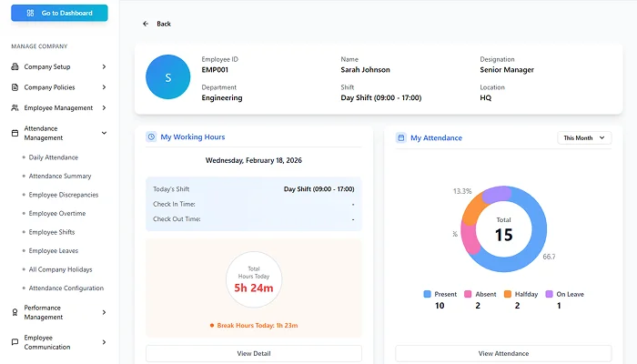Image resolution: width=637 pixels, height=364 pixels.
Task: Collapse the Attendance Management section
Action: pyautogui.click(x=104, y=133)
